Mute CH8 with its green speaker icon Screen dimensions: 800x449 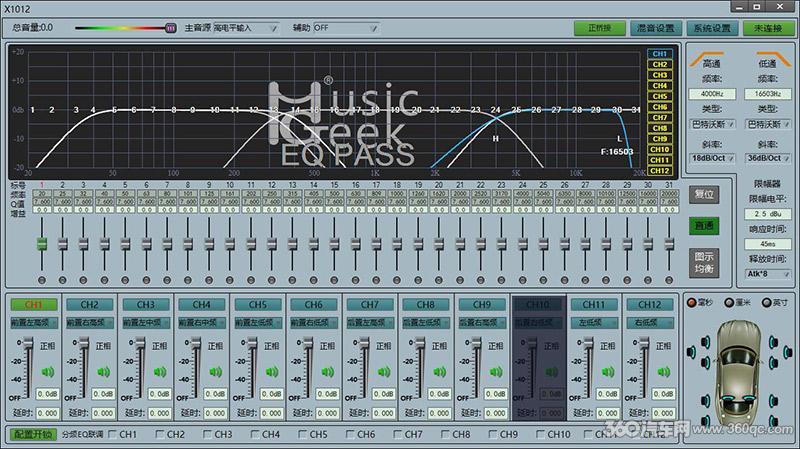pos(440,372)
